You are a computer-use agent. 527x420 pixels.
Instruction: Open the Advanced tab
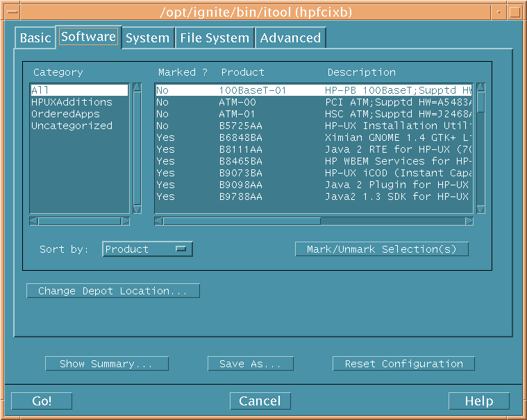coord(290,38)
